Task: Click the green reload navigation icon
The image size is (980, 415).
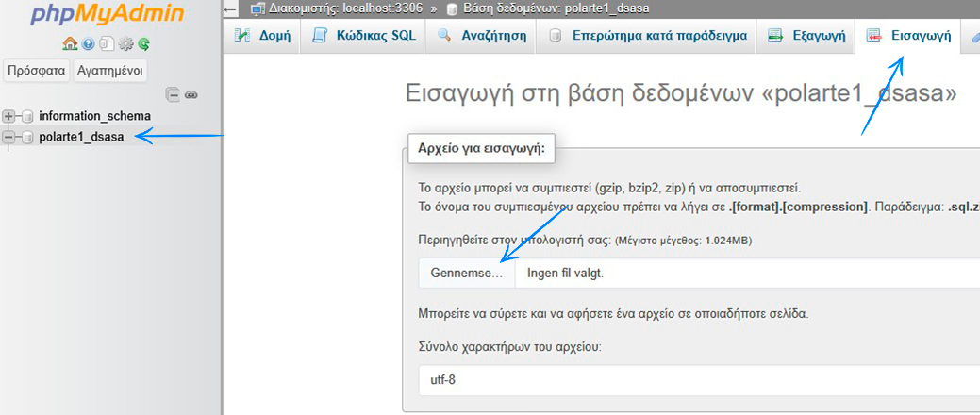Action: pos(143,43)
